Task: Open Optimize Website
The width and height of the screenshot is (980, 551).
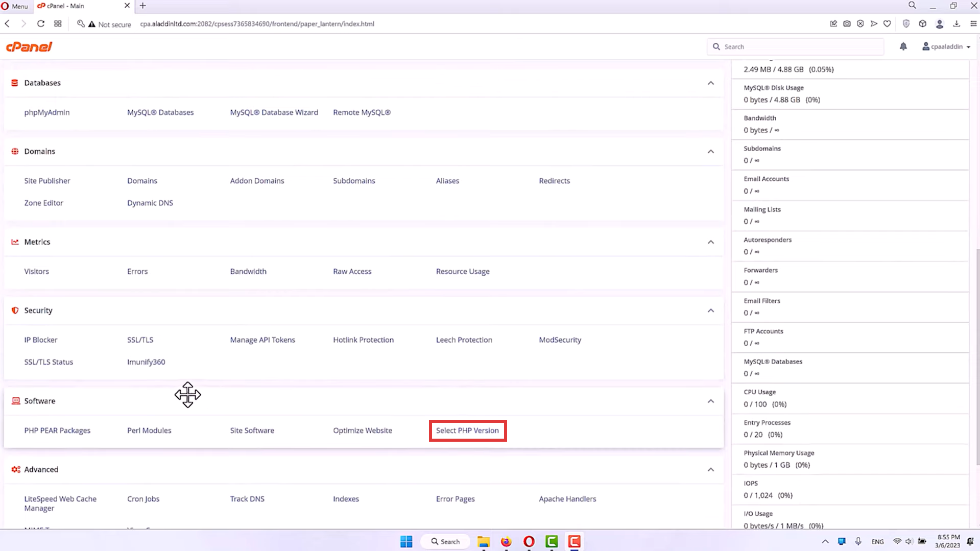Action: [363, 430]
